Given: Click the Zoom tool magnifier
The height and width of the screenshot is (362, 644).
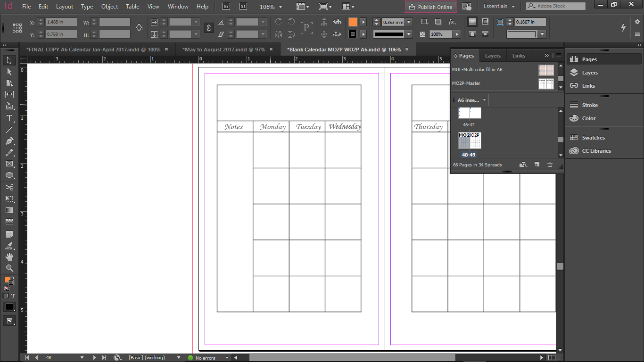Looking at the screenshot, I should [x=9, y=268].
